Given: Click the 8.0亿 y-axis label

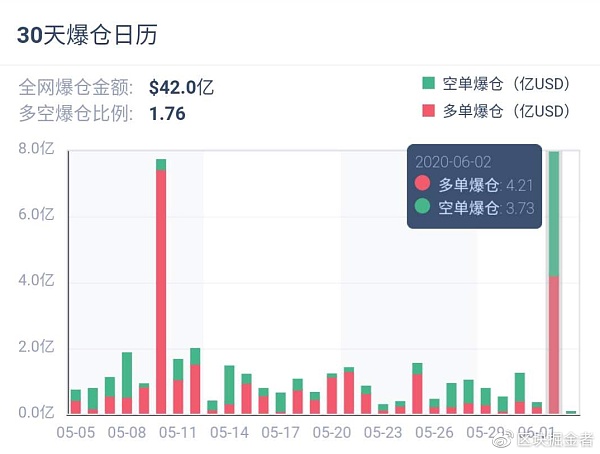Looking at the screenshot, I should coord(37,150).
